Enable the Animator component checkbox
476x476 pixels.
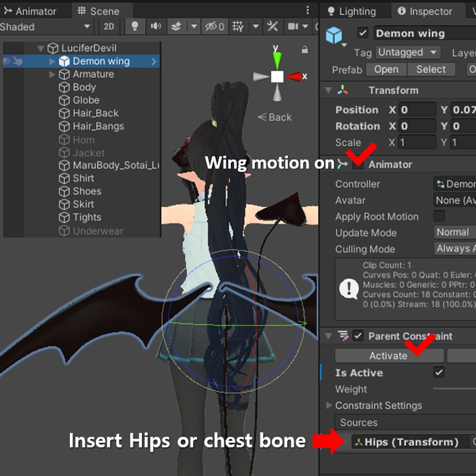pyautogui.click(x=358, y=165)
